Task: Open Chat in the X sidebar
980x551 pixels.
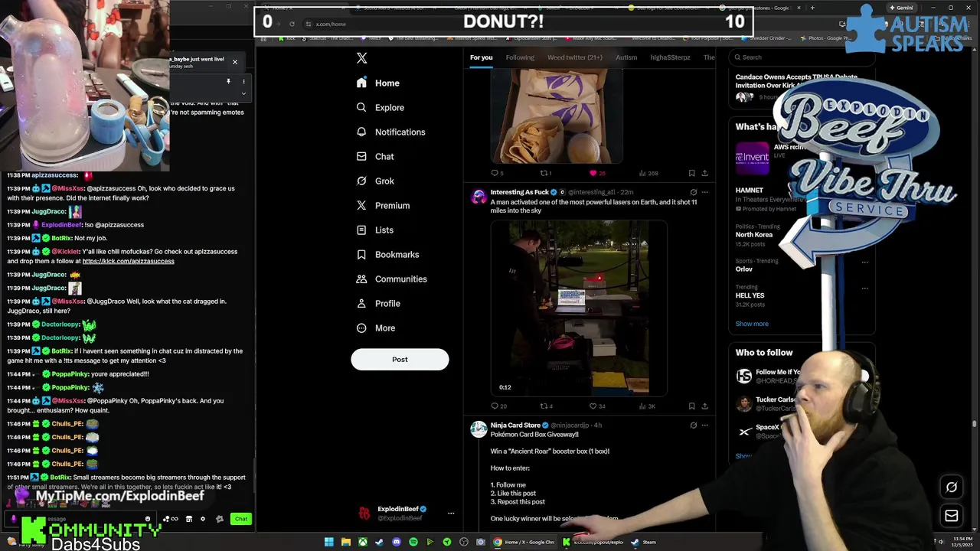Action: click(x=375, y=156)
